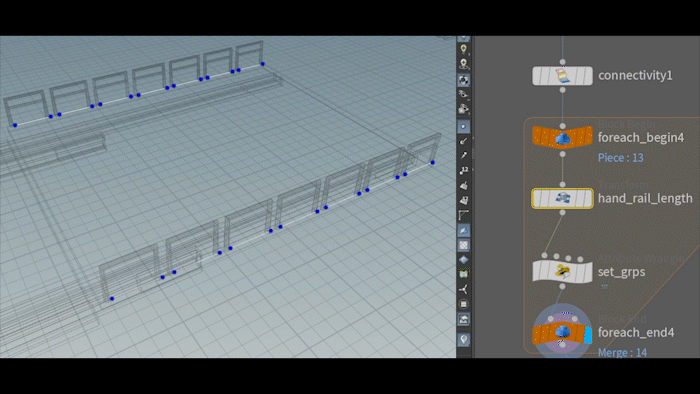Toggle the checkered pattern display icon
Image resolution: width=700 pixels, height=394 pixels.
(463, 245)
